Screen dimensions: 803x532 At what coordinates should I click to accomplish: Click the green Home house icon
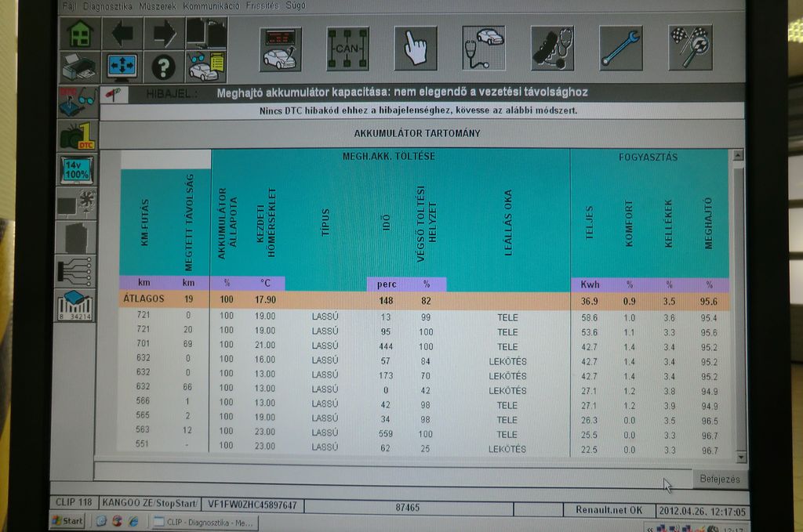pyautogui.click(x=79, y=34)
